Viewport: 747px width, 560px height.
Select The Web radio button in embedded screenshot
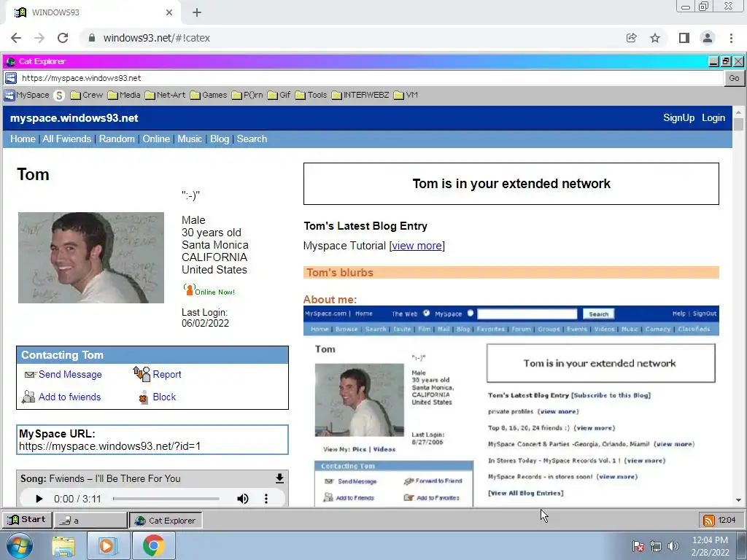point(426,314)
